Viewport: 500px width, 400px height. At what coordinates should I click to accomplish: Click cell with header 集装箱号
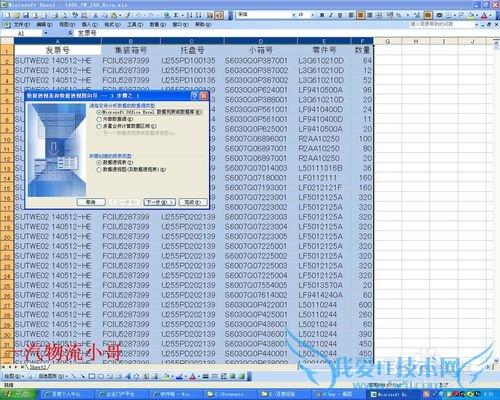click(131, 50)
